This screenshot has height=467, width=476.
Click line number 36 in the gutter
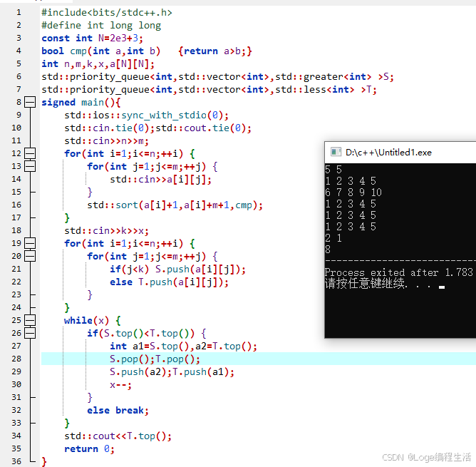tap(16, 461)
